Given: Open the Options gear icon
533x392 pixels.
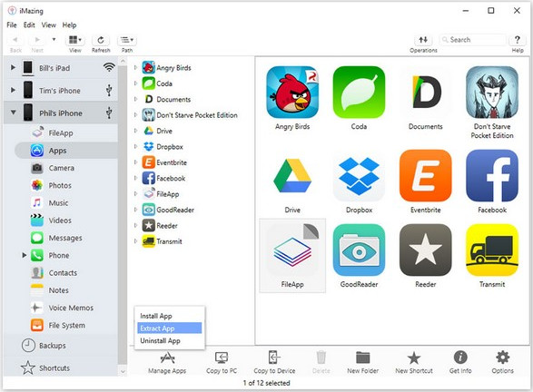Looking at the screenshot, I should [502, 358].
